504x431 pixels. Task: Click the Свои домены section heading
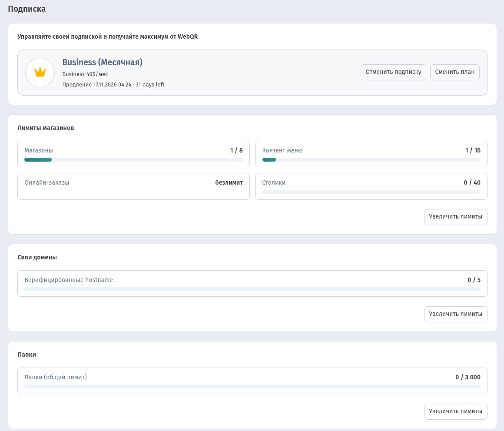pyautogui.click(x=37, y=258)
